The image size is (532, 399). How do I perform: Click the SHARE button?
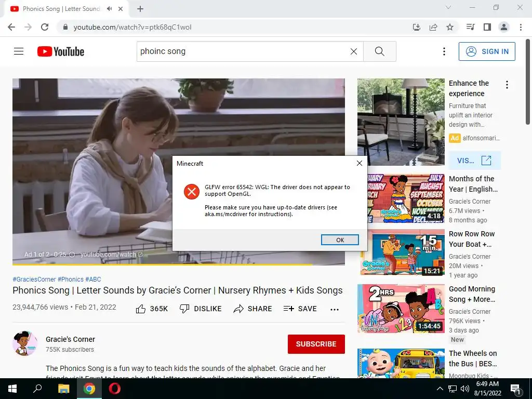[253, 309]
